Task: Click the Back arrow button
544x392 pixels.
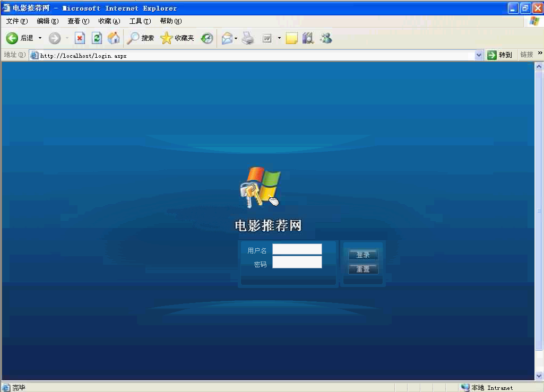Action: [x=12, y=38]
